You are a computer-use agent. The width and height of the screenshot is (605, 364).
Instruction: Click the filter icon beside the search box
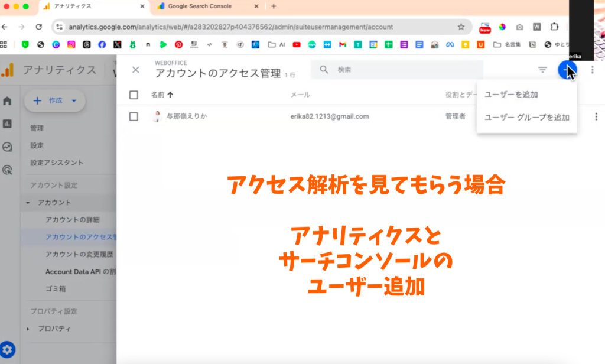(x=542, y=70)
